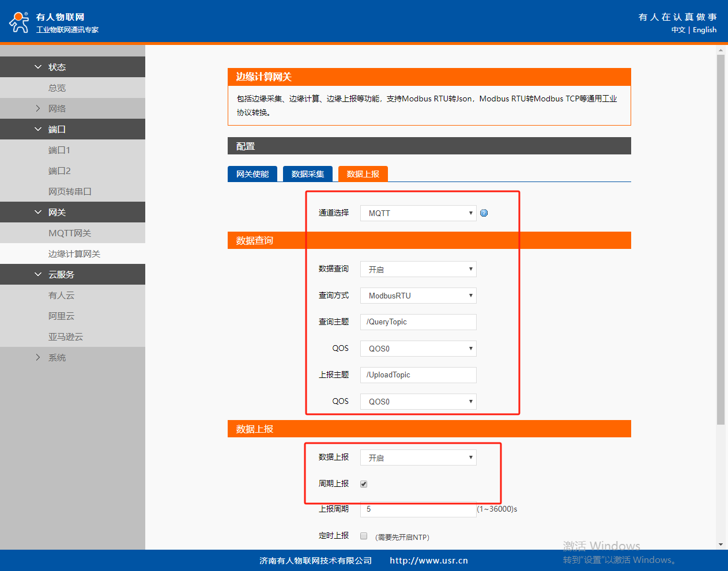
Task: Open the http://www.usr.cn footer link
Action: (428, 561)
